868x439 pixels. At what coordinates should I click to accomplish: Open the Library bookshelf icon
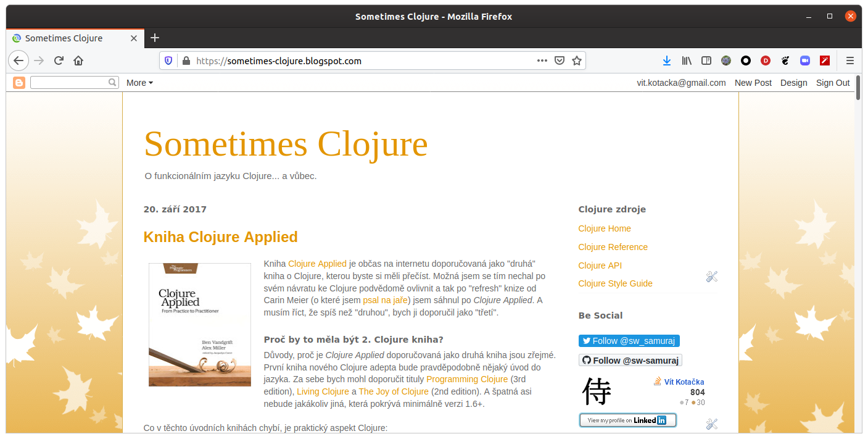pos(687,61)
